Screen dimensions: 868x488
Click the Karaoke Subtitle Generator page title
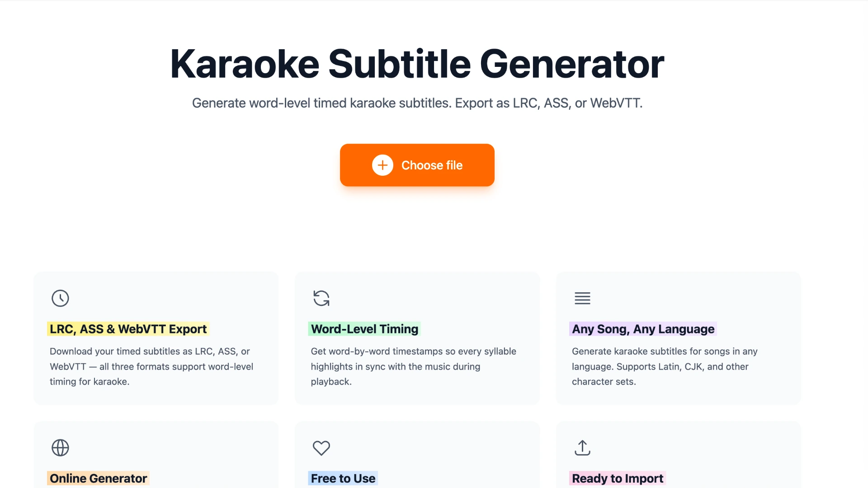[416, 63]
